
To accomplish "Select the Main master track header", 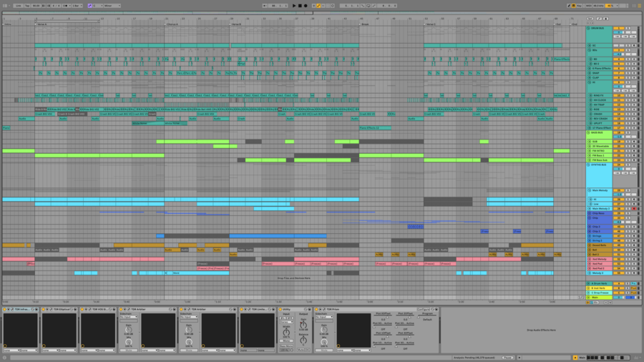I will [x=597, y=297].
